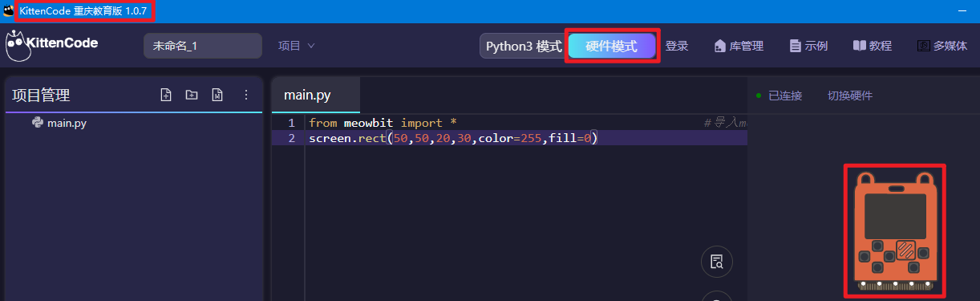Open 示例 examples

tap(808, 47)
